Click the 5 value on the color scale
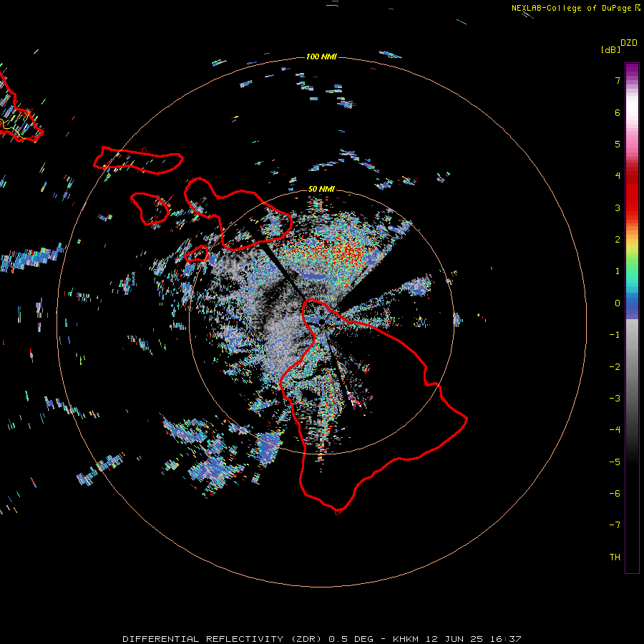Viewport: 644px width, 644px height. (x=618, y=144)
